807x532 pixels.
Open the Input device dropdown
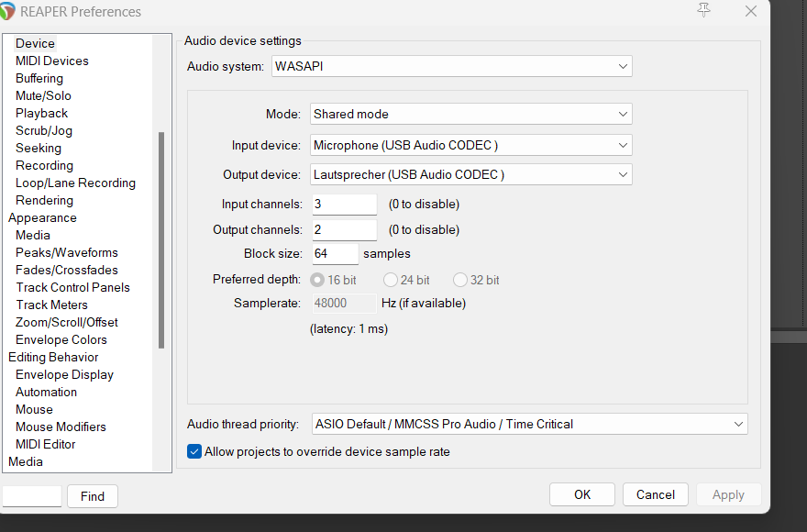470,145
